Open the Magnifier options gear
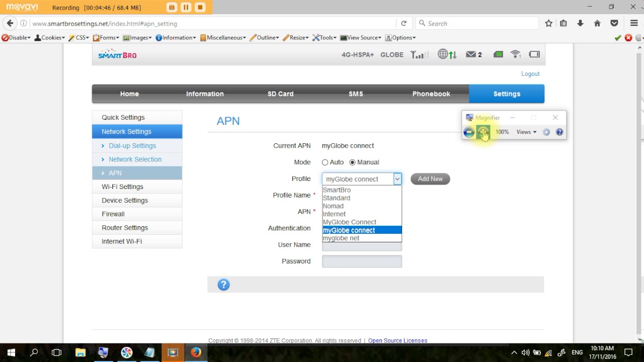This screenshot has height=362, width=644. tap(546, 132)
